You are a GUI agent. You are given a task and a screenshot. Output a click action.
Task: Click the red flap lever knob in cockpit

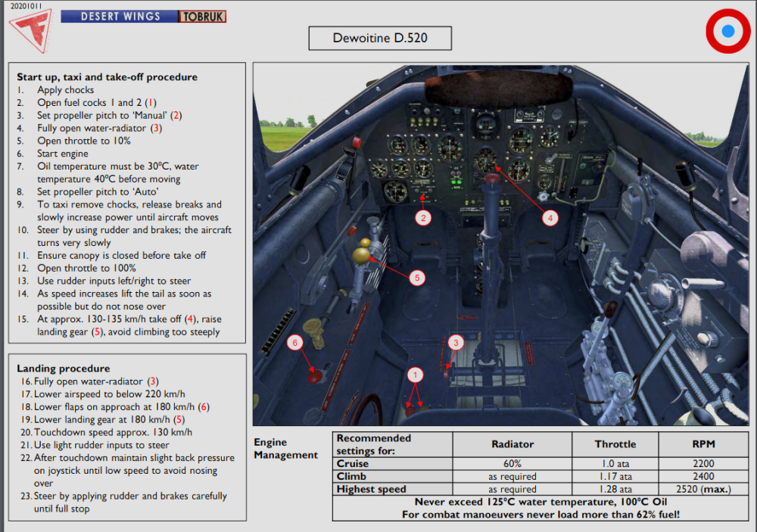(x=315, y=376)
